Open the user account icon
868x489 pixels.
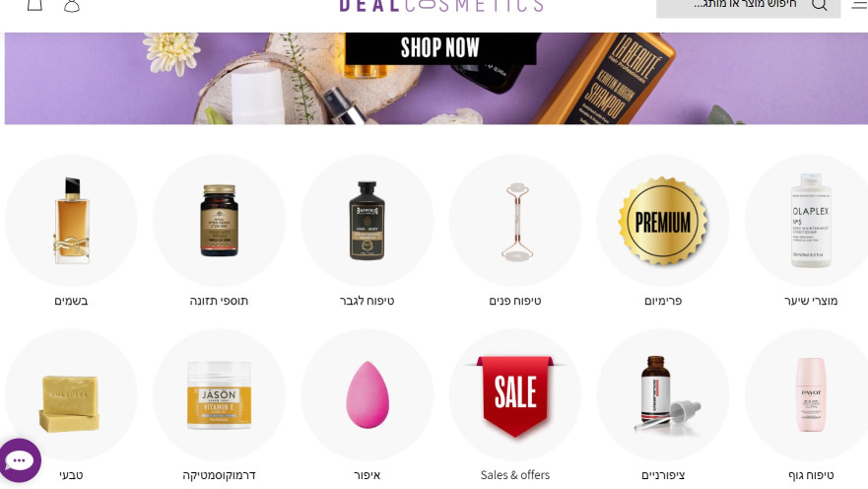point(72,6)
